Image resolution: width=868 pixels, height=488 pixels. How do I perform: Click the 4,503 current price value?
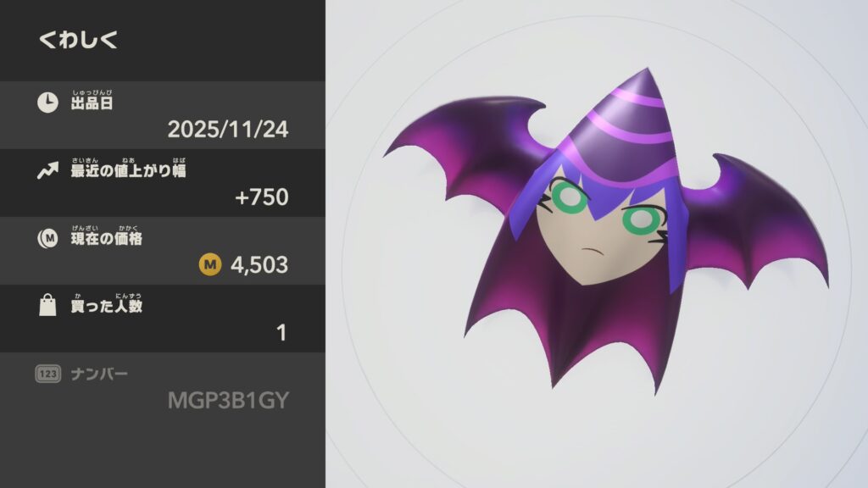point(259,264)
